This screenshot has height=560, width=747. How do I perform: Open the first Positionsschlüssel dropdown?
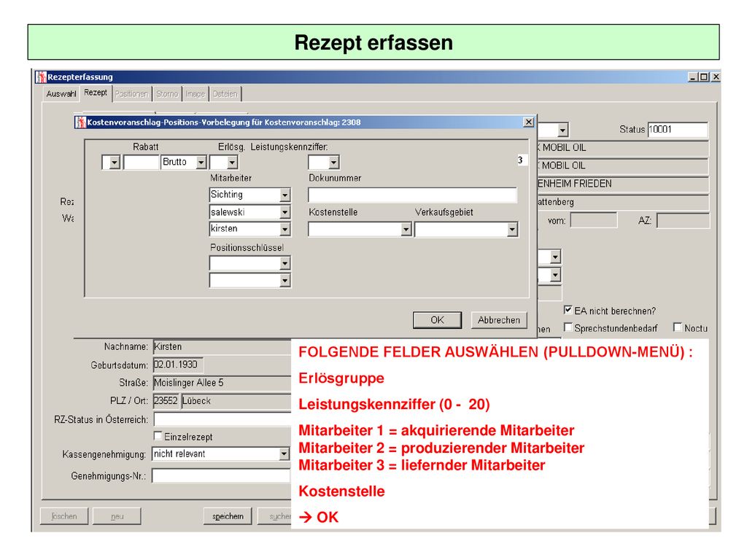click(x=285, y=263)
